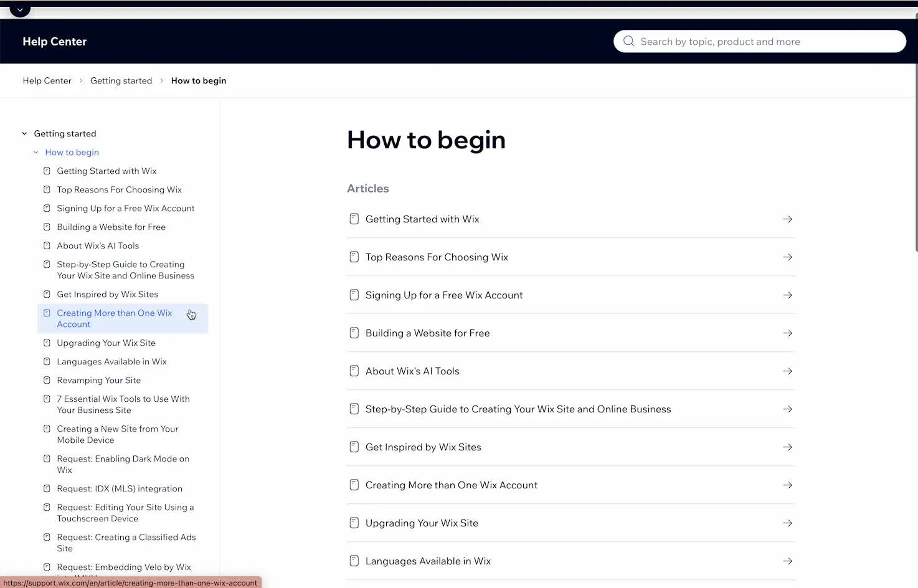Viewport: 918px width, 588px height.
Task: Open the Help Center header logo link
Action: click(54, 41)
